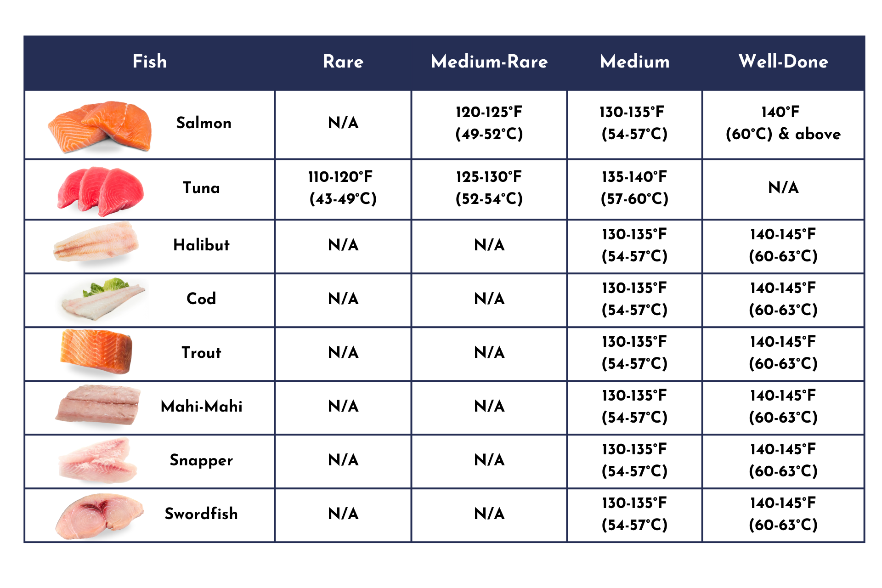Viewport: 882px width, 588px height.
Task: Select the Rare column header
Action: click(343, 62)
